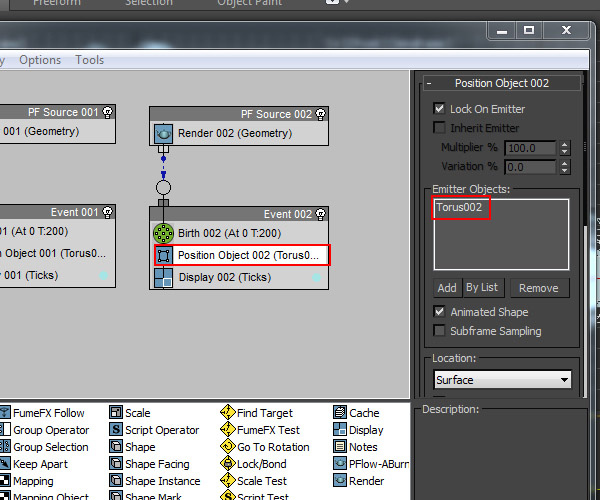Click Event 001 display cyan color dot
The image size is (600, 500).
tap(103, 275)
